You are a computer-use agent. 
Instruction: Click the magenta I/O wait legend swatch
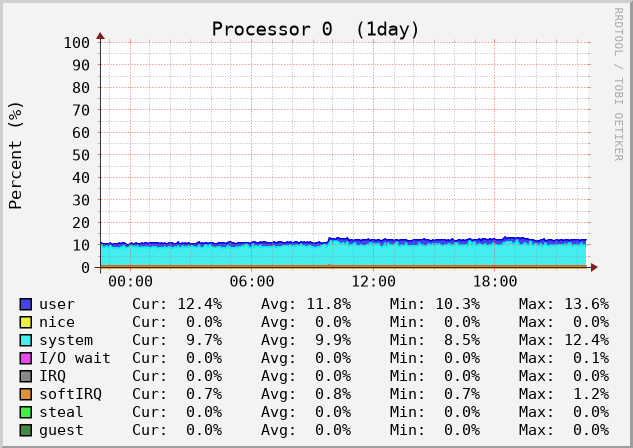click(26, 358)
